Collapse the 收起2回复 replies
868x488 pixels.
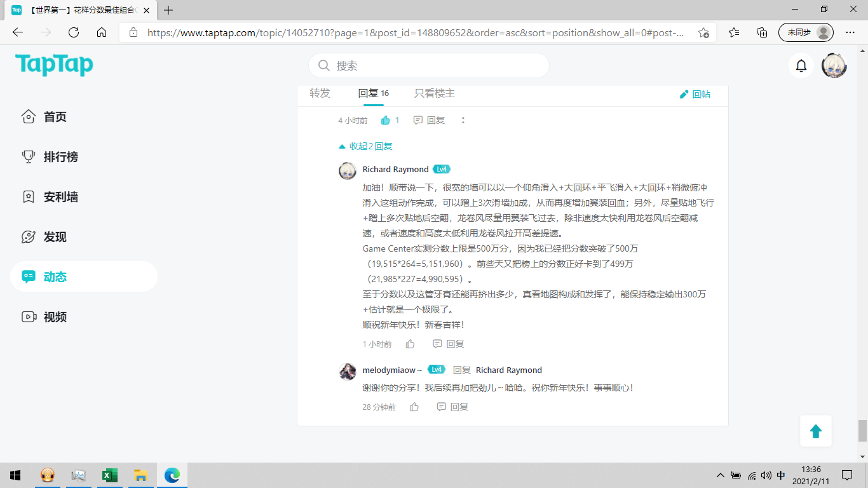(365, 146)
